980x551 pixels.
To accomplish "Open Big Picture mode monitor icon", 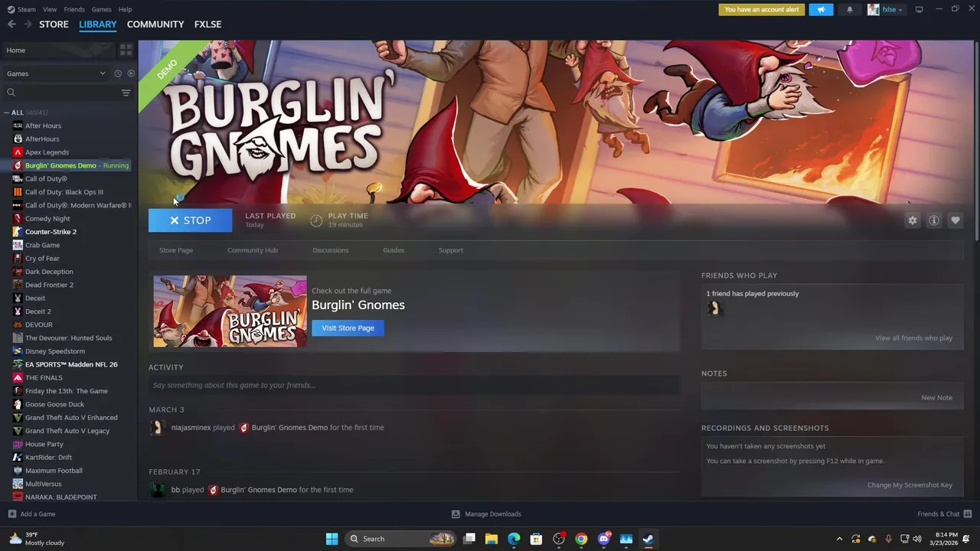I will pos(919,10).
